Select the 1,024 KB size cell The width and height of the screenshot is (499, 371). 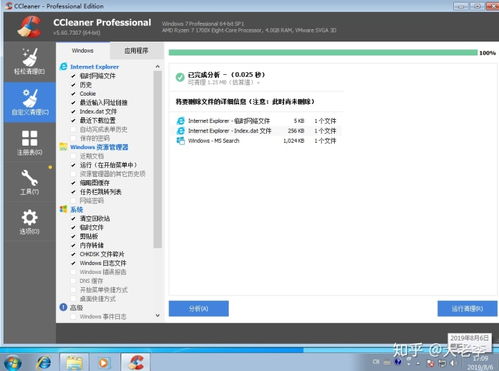(x=294, y=141)
